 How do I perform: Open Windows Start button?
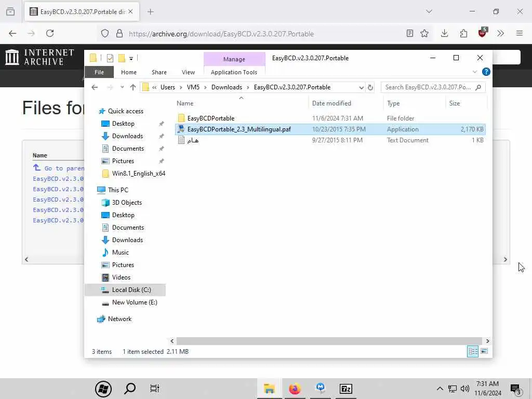(103, 389)
